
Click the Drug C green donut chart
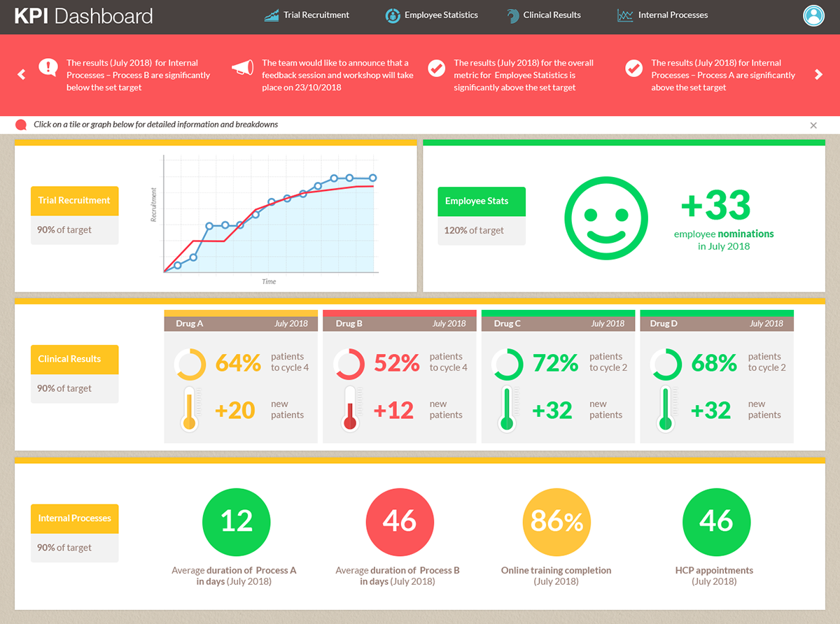tap(507, 364)
